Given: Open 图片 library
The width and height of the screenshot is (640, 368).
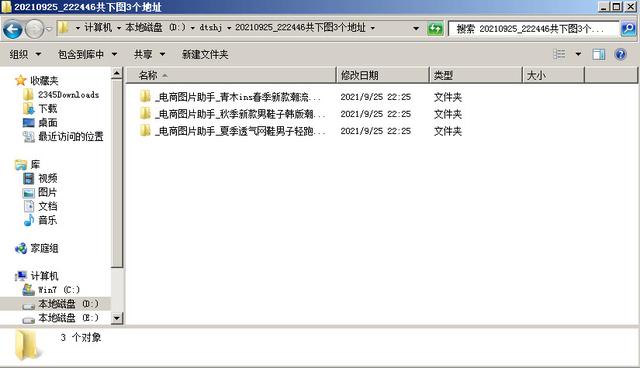Looking at the screenshot, I should point(48,192).
